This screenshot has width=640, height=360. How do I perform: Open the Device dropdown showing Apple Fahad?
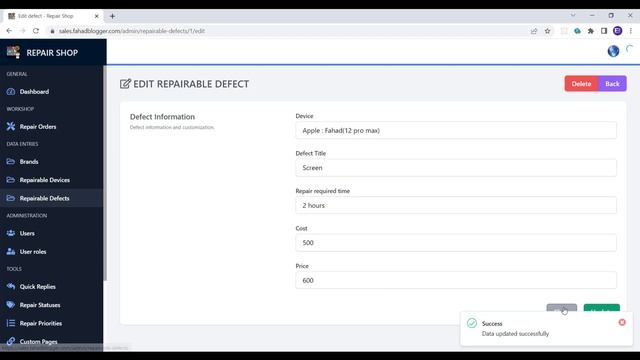point(456,131)
